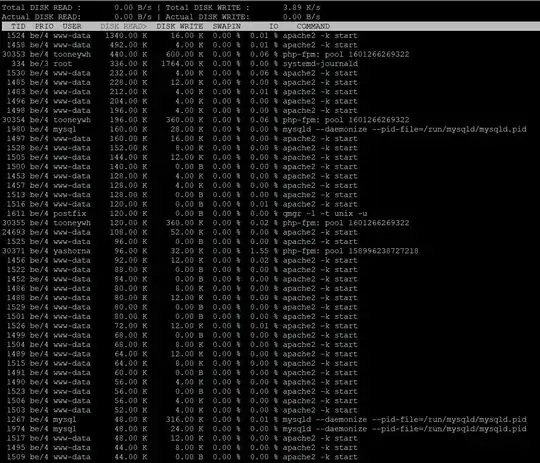
Task: Click the PRIO column header
Action: click(x=44, y=26)
